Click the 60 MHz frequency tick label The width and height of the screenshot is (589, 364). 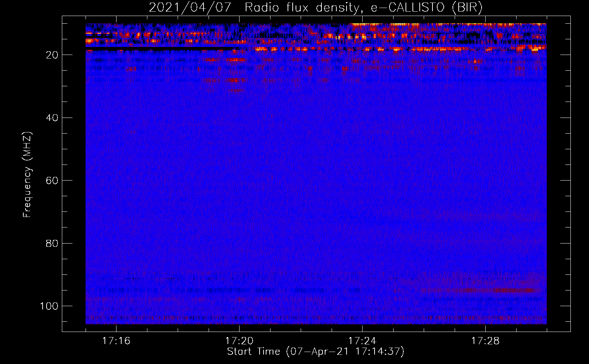52,181
